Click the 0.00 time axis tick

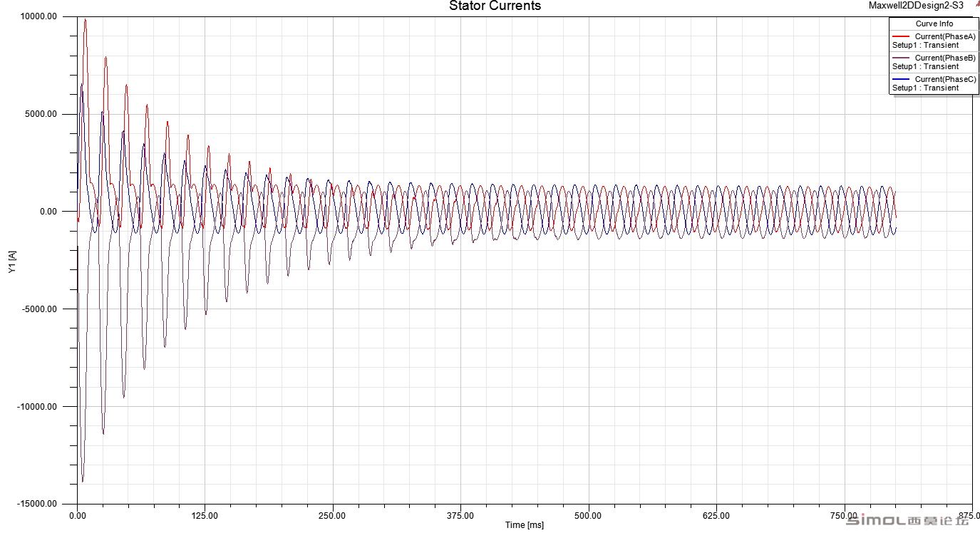[x=78, y=515]
